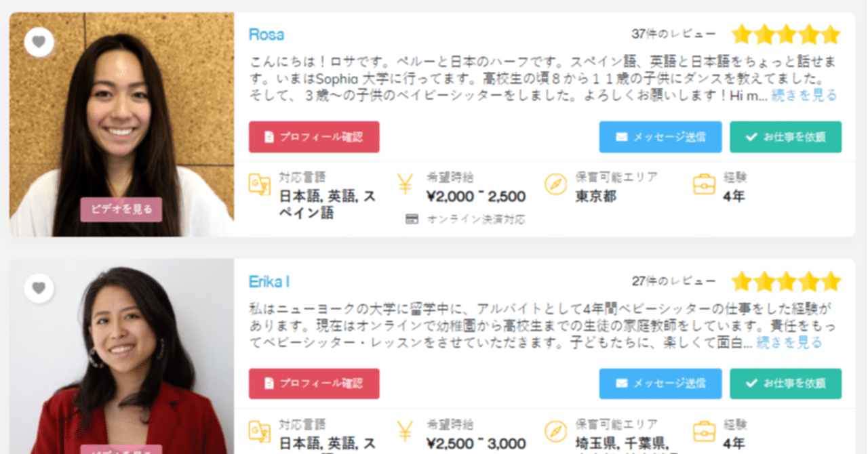Click the compass area icon in Rosa's card

tap(555, 184)
